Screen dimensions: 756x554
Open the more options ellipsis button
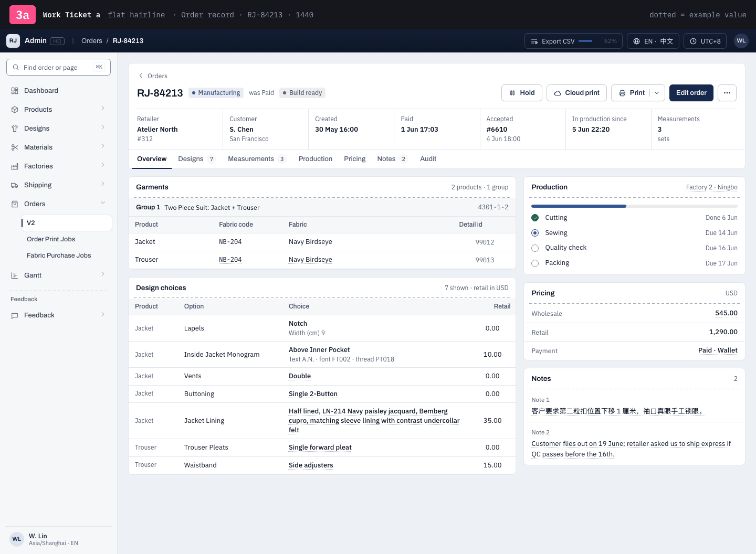(727, 93)
